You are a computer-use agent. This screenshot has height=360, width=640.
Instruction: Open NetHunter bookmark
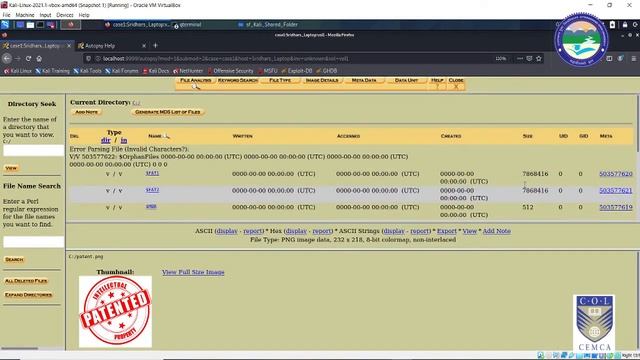pos(188,71)
